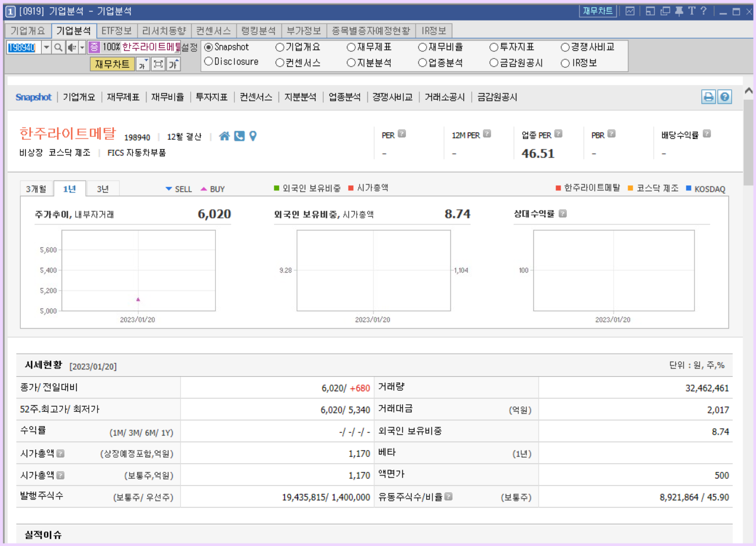Click the T font icon in title bar
Viewport: 756px width, 546px height.
pyautogui.click(x=691, y=11)
